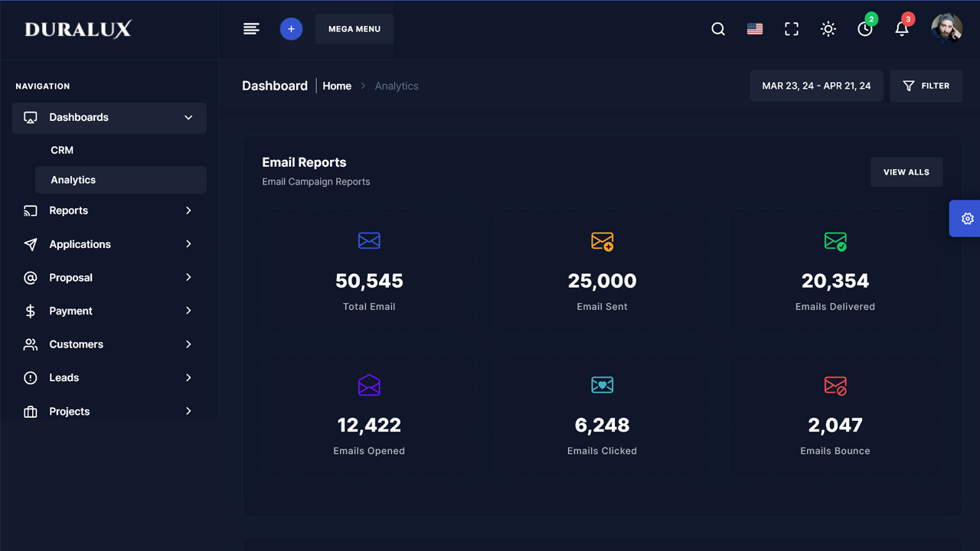Viewport: 980px width, 551px height.
Task: Open the blue plus create button
Action: [x=291, y=28]
